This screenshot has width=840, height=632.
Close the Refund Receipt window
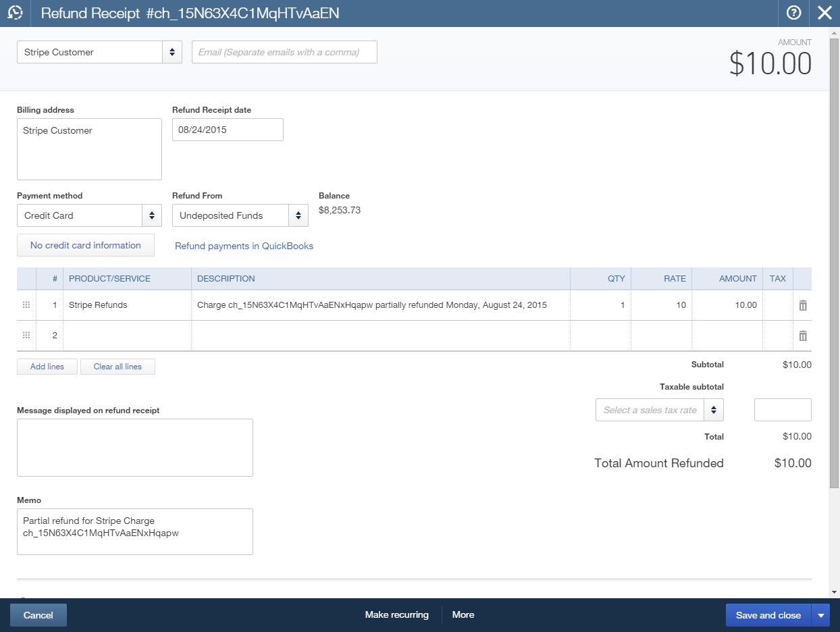pyautogui.click(x=824, y=13)
